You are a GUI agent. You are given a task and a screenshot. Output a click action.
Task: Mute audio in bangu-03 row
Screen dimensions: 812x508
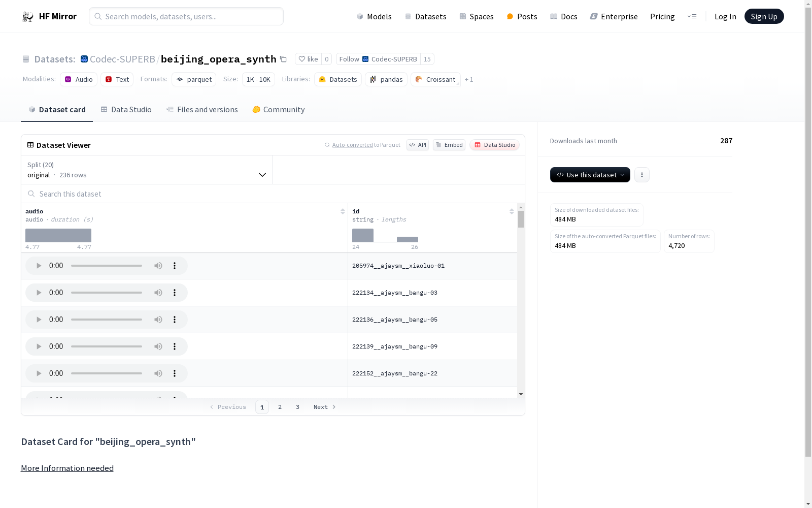[158, 293]
